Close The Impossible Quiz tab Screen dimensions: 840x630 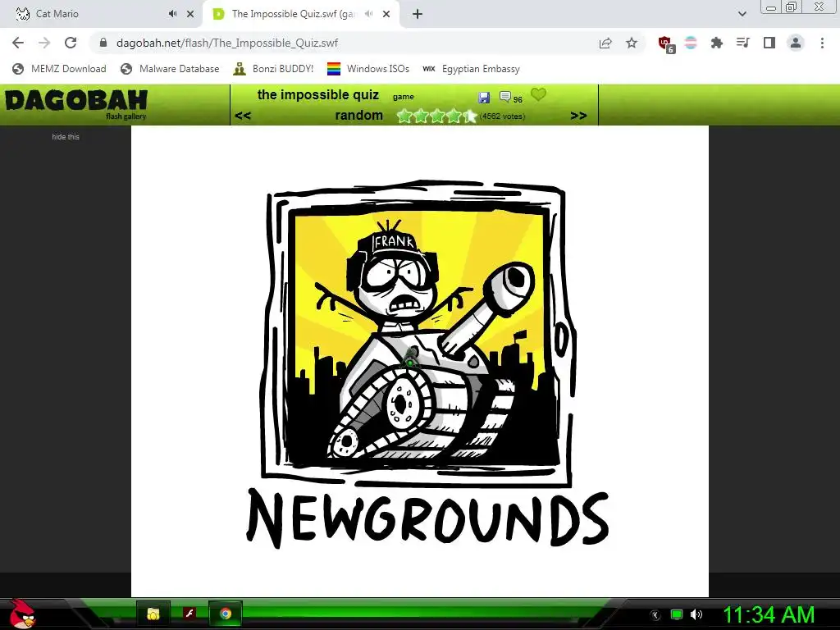pyautogui.click(x=386, y=14)
